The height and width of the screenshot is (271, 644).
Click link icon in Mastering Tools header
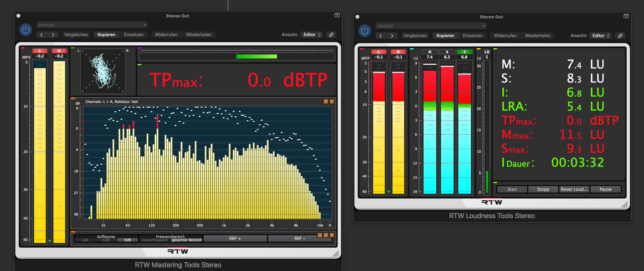pyautogui.click(x=331, y=35)
